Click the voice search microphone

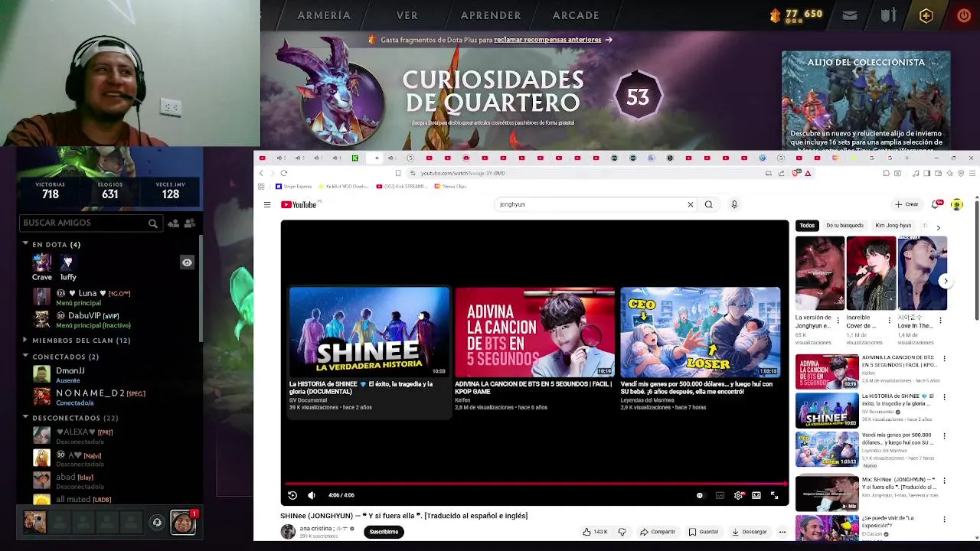click(x=734, y=204)
